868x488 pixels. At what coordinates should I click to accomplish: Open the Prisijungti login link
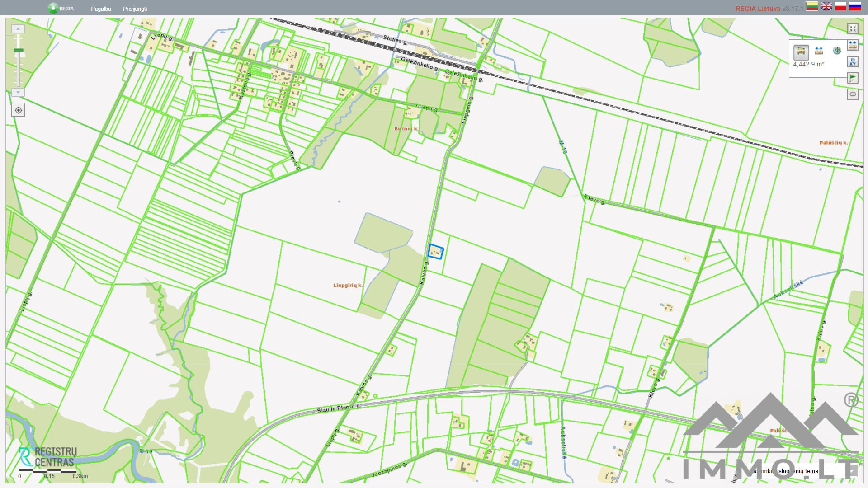click(x=135, y=9)
